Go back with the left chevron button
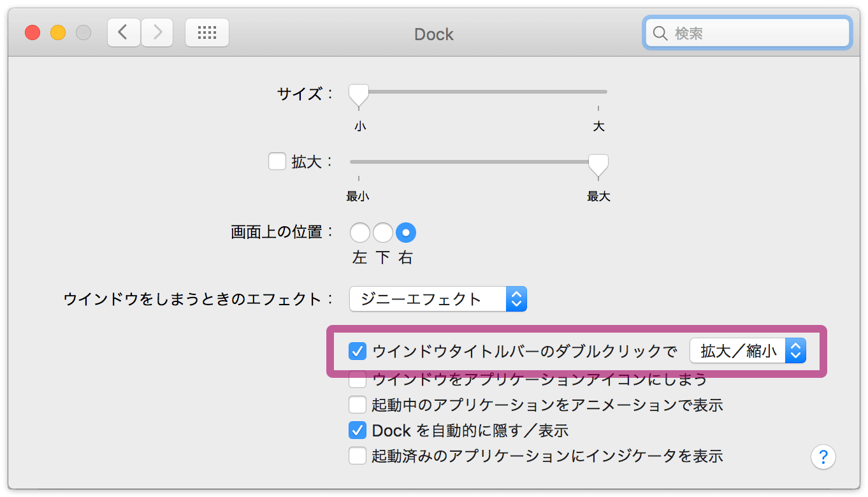Image resolution: width=868 pixels, height=497 pixels. pyautogui.click(x=124, y=32)
